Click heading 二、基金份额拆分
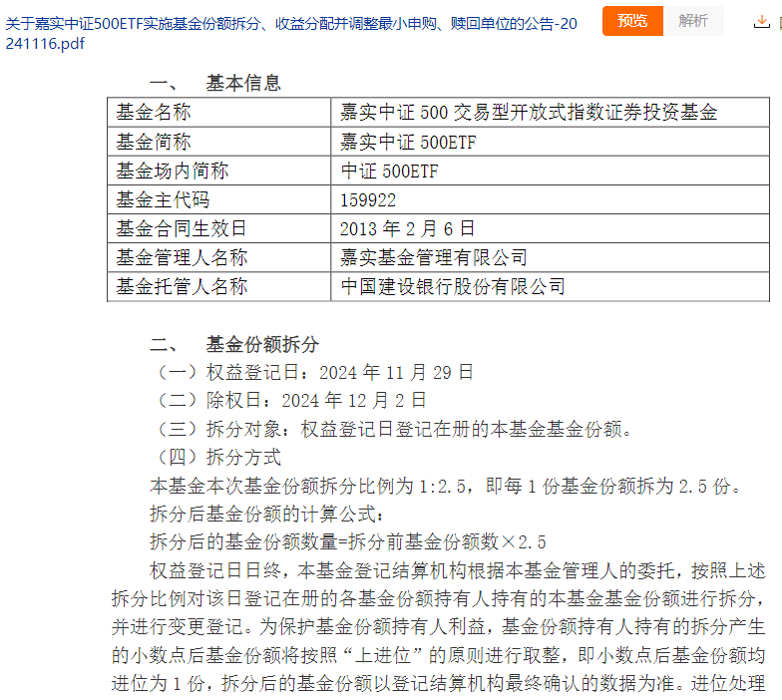The height and width of the screenshot is (700, 782). coord(234,345)
